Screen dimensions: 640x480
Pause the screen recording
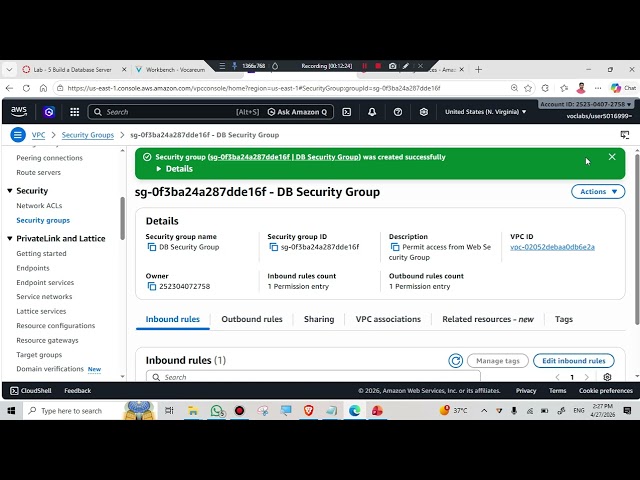click(364, 66)
